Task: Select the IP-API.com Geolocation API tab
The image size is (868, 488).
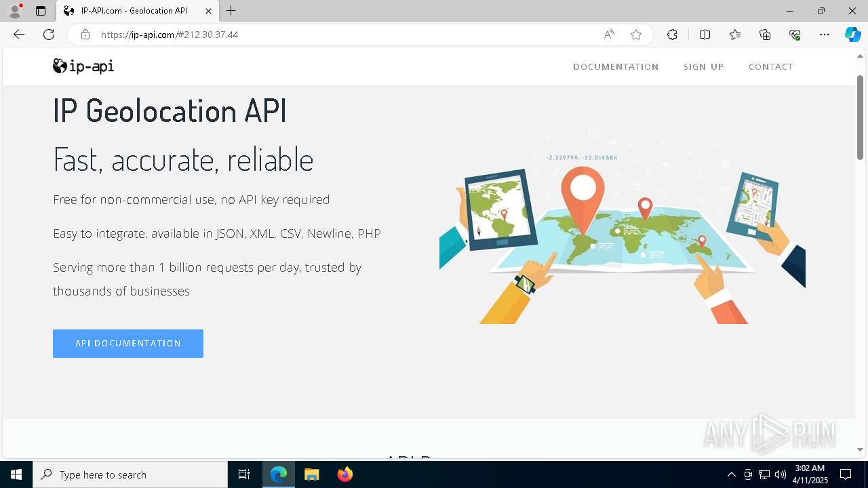Action: pyautogui.click(x=138, y=11)
